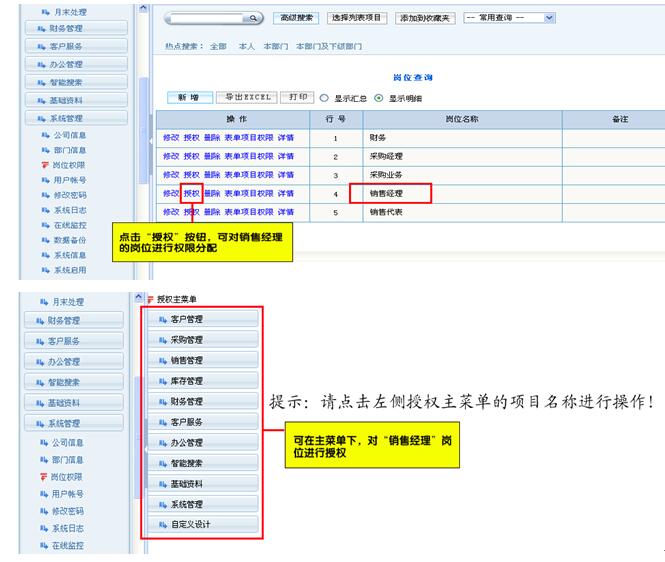Select 销售管理 icon in the 授权主菜单 list
The height and width of the screenshot is (562, 665).
(x=162, y=360)
